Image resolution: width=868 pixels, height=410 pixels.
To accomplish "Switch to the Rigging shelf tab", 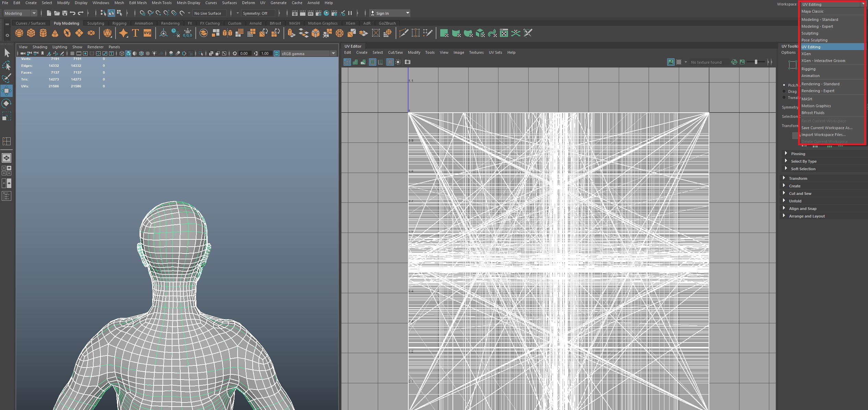I will [x=119, y=23].
